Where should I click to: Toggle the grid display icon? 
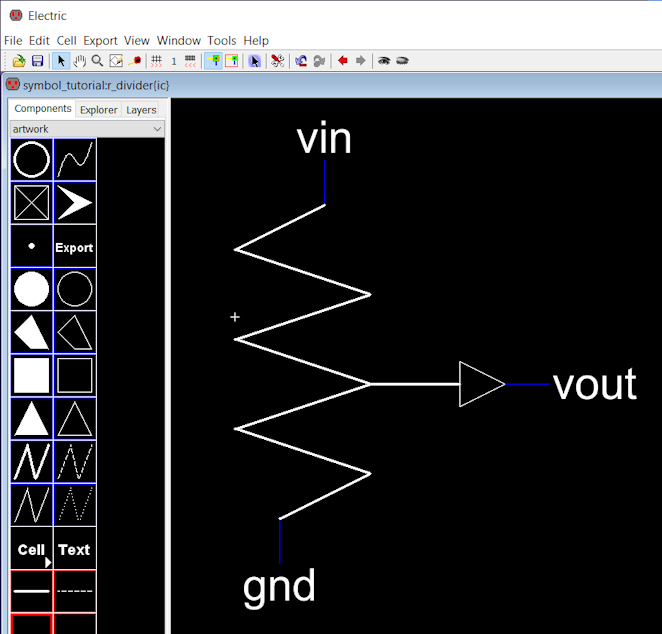pyautogui.click(x=157, y=61)
